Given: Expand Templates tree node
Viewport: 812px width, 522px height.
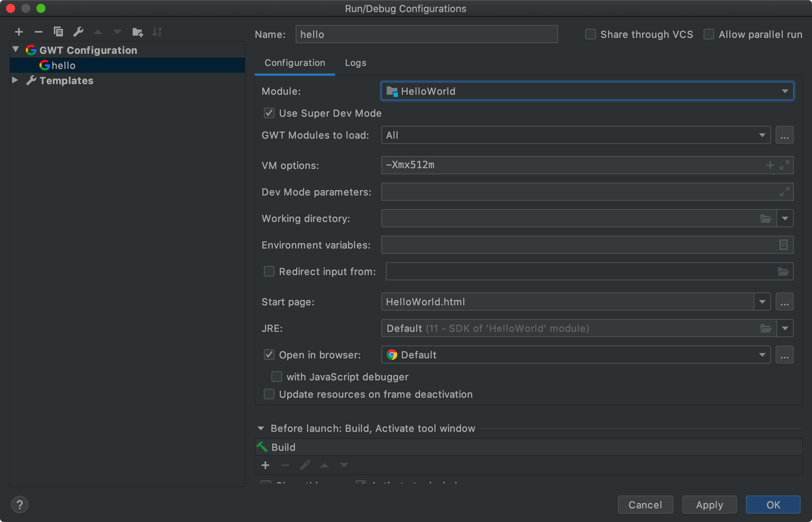Looking at the screenshot, I should tap(15, 80).
